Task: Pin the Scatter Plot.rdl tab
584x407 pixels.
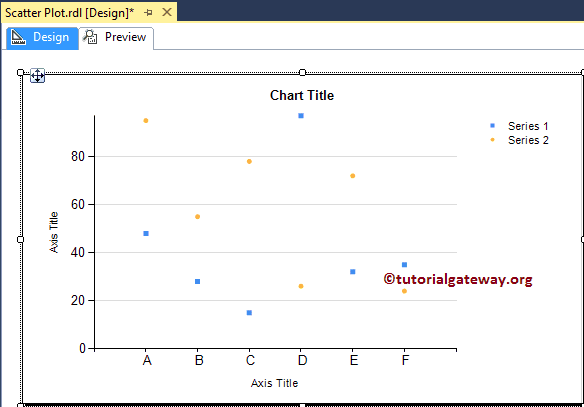Action: point(148,13)
